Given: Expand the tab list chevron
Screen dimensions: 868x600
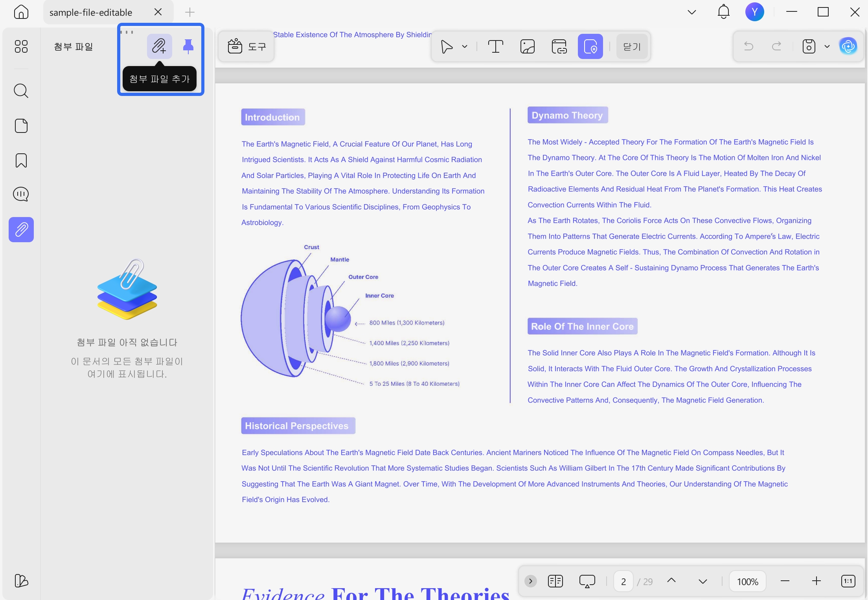Looking at the screenshot, I should coord(692,12).
